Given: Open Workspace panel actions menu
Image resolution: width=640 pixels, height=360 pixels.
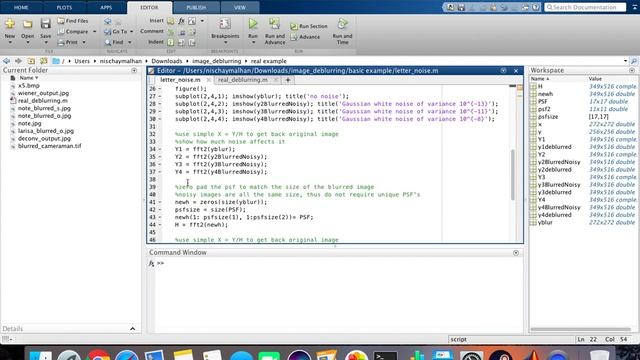Looking at the screenshot, I should coord(632,71).
